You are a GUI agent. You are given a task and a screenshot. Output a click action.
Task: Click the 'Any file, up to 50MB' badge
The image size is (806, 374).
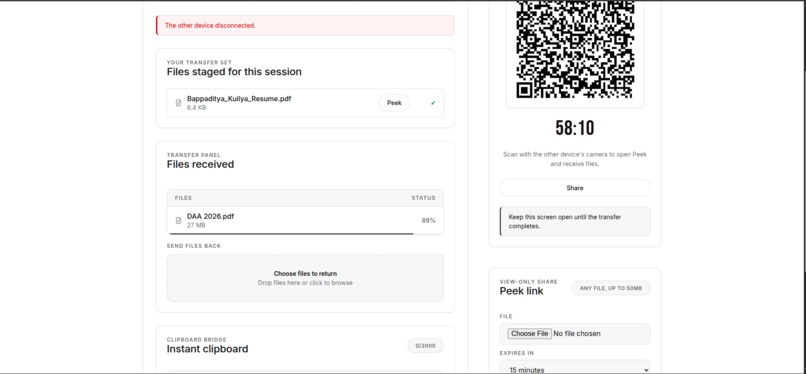click(x=611, y=288)
